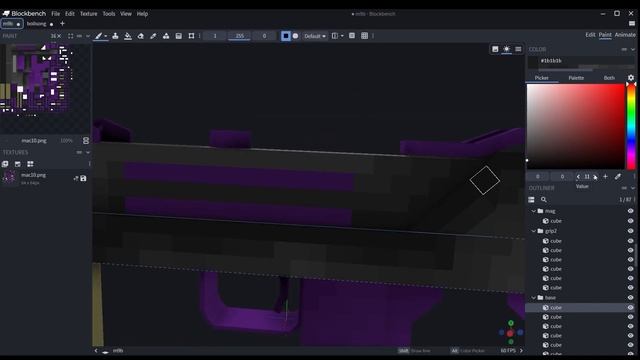Add a new project tab with plus
This screenshot has height=360, width=640.
pos(62,24)
